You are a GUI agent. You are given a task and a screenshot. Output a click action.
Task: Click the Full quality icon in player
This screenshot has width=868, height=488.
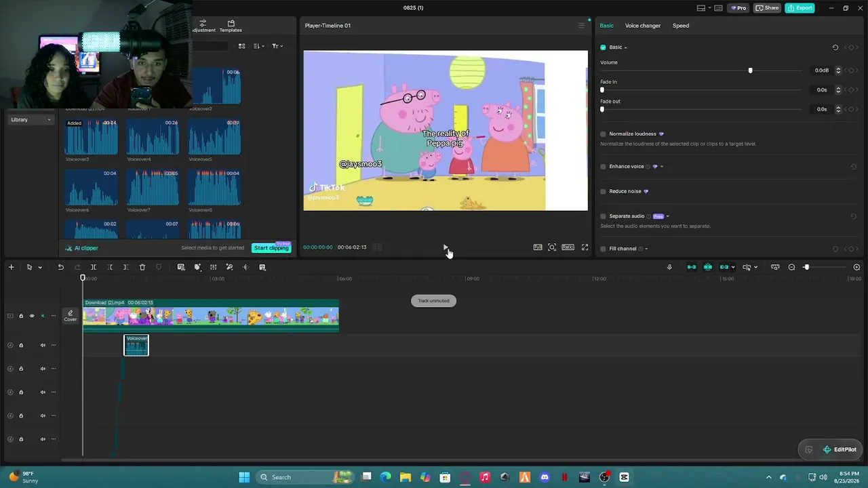point(538,247)
